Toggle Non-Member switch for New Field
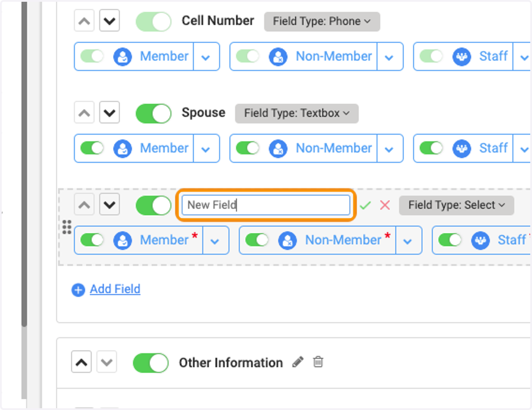This screenshot has height=410, width=532. (257, 240)
